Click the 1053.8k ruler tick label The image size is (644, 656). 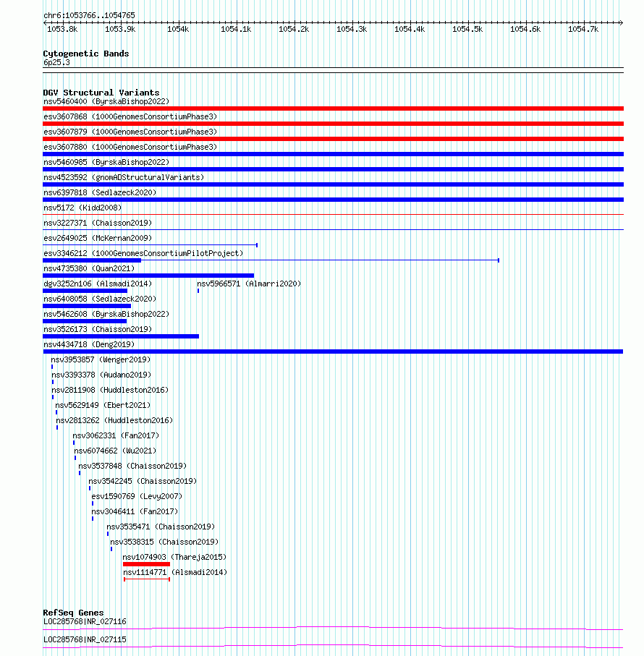click(62, 29)
